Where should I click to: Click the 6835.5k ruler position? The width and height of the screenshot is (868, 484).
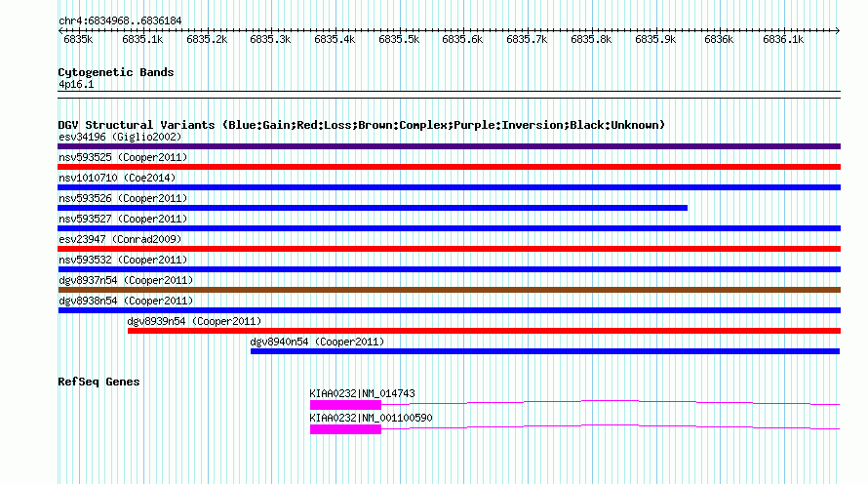pyautogui.click(x=399, y=39)
